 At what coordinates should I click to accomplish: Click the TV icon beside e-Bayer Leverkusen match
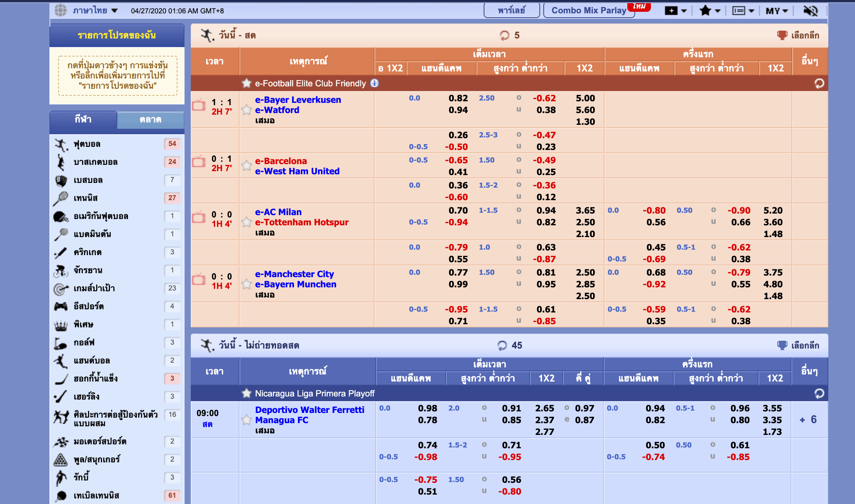(199, 105)
